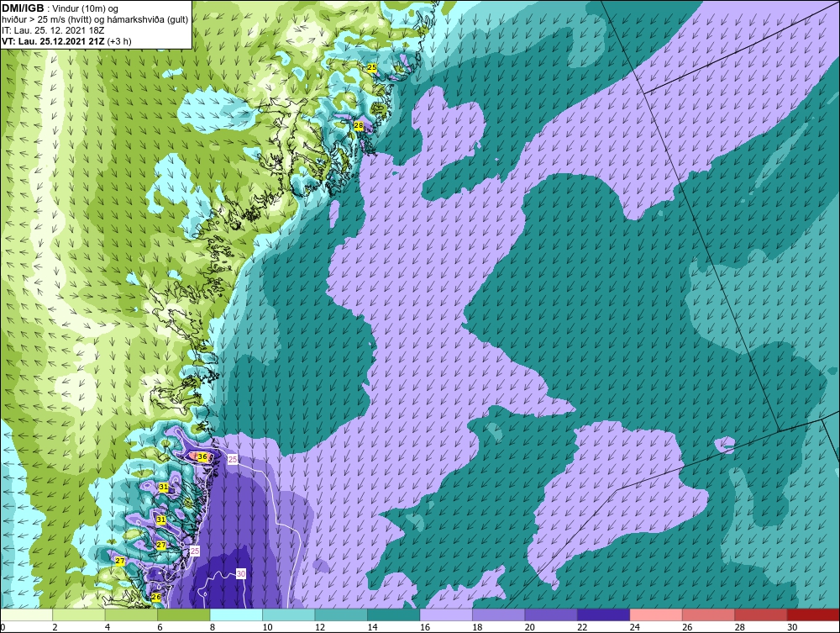Pick the 0–2 m/s palest color swatch
This screenshot has height=633, width=840.
[26, 615]
